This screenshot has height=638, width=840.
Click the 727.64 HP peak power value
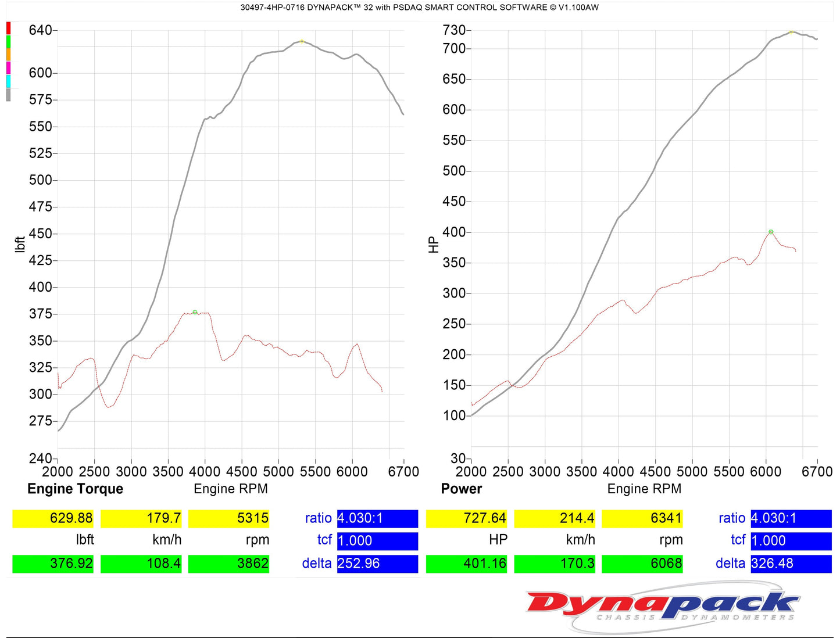466,518
